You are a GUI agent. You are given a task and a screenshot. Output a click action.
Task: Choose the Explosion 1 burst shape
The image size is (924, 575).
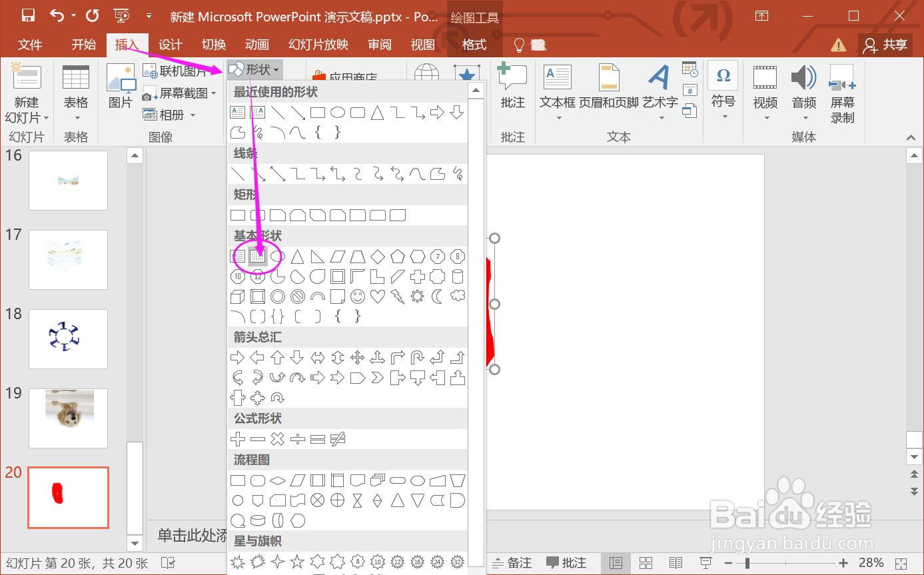point(238,562)
